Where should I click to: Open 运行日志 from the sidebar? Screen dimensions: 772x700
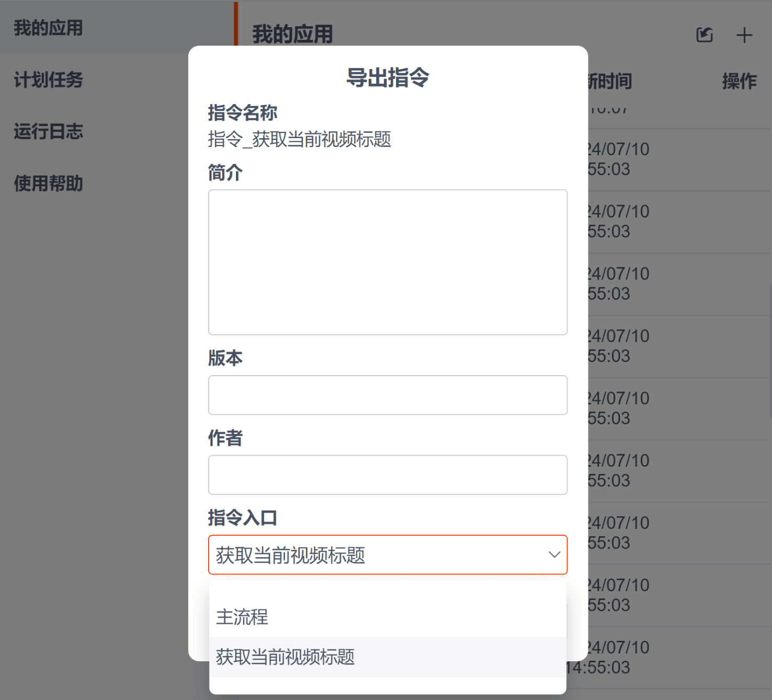click(x=48, y=131)
